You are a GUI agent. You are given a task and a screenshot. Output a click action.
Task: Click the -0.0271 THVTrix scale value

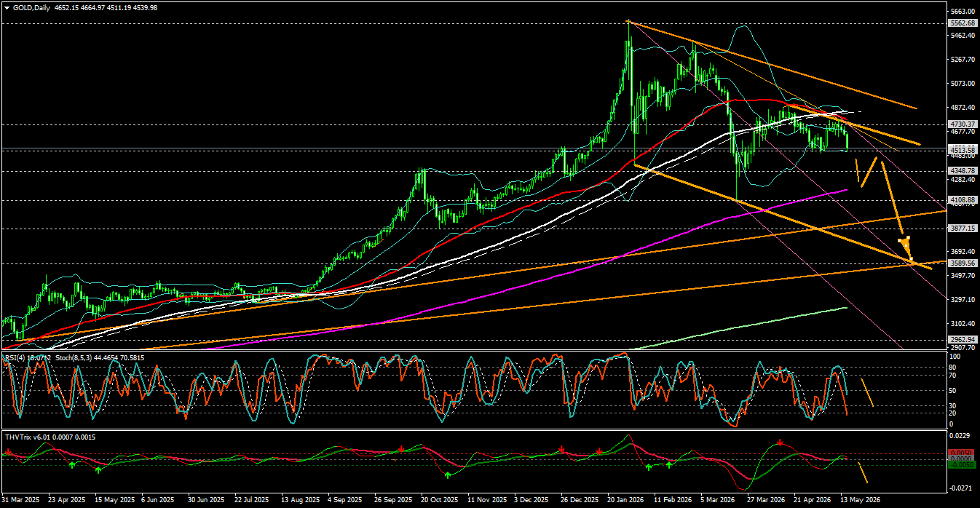pyautogui.click(x=962, y=488)
